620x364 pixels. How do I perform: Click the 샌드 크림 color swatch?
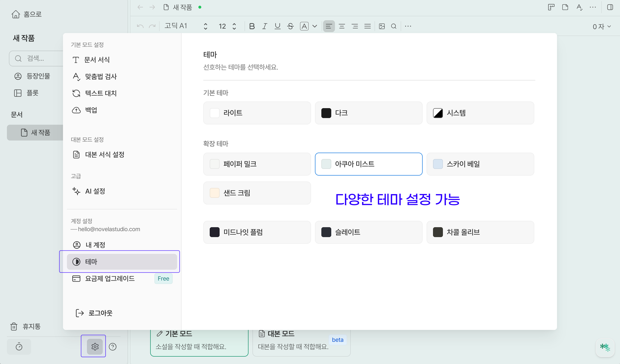coord(215,193)
